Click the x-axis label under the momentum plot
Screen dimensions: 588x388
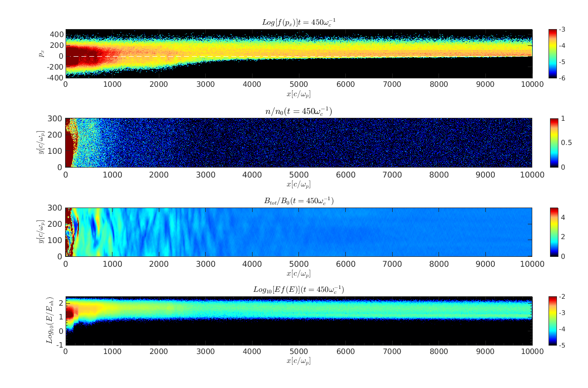click(x=298, y=94)
